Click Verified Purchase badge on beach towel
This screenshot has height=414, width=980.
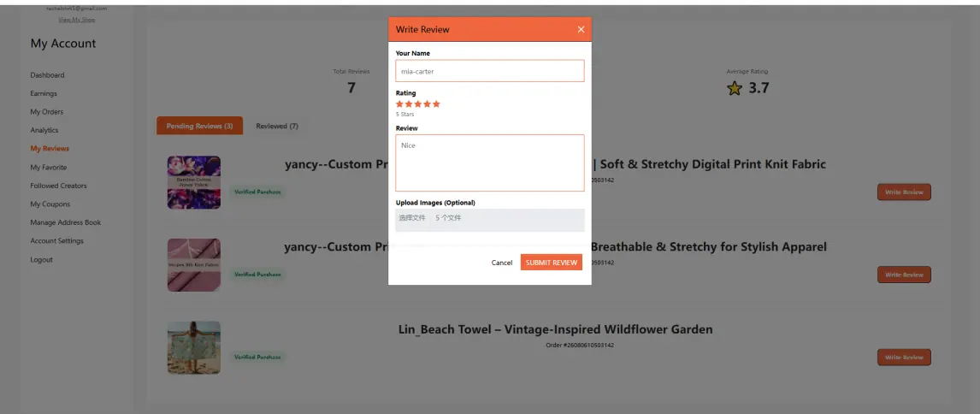(257, 357)
